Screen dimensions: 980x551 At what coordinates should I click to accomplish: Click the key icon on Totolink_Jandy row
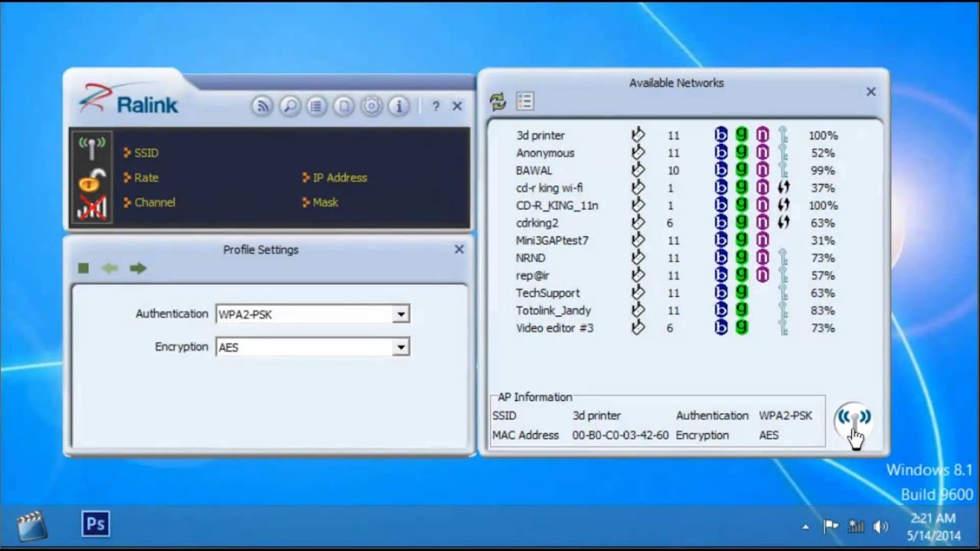(782, 311)
